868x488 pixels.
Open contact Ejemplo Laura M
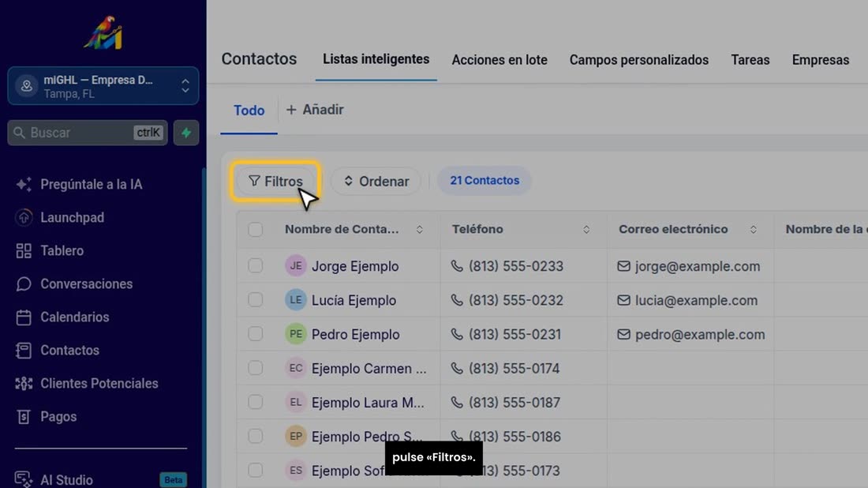click(x=368, y=403)
